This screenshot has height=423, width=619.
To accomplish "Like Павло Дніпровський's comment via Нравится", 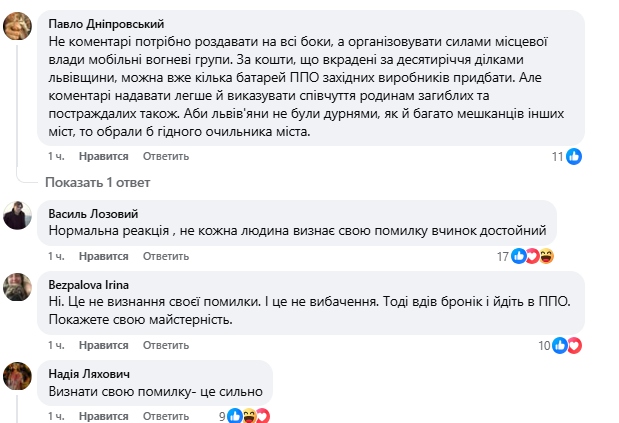I will tap(104, 157).
